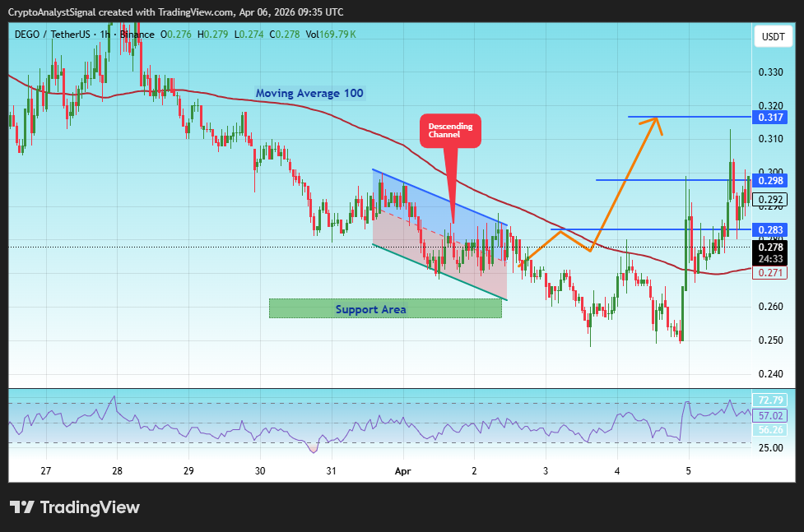
Task: Click the RSI 57.02 value label
Action: point(769,416)
